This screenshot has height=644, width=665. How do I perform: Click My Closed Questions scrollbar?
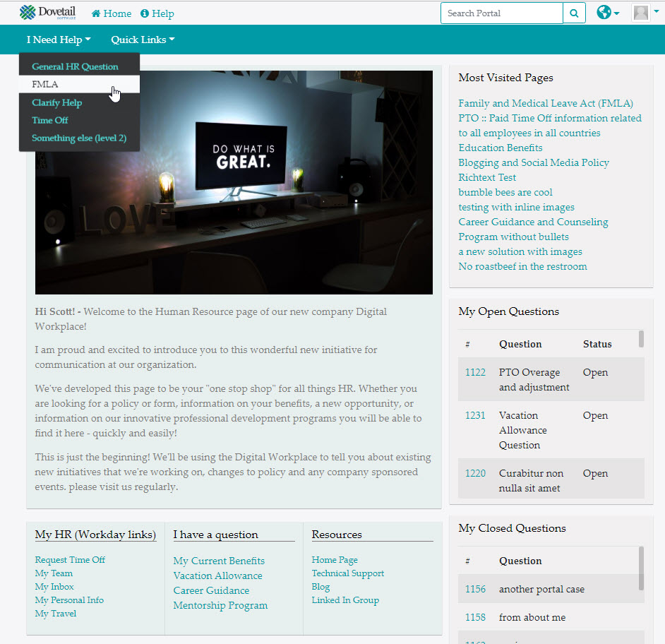[x=641, y=567]
